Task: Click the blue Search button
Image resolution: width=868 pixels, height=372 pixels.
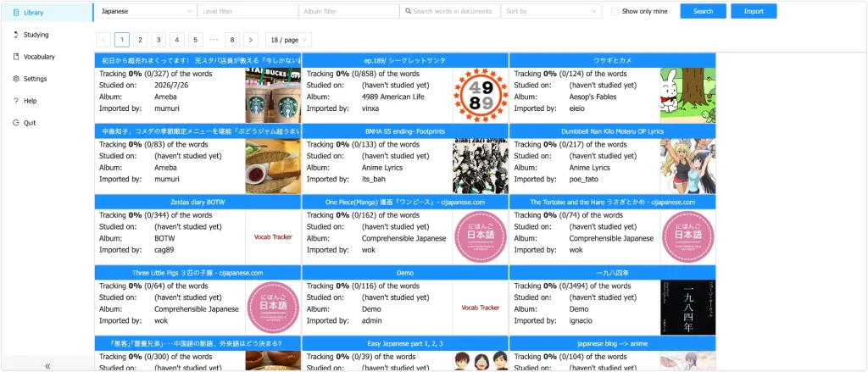Action: (x=703, y=11)
